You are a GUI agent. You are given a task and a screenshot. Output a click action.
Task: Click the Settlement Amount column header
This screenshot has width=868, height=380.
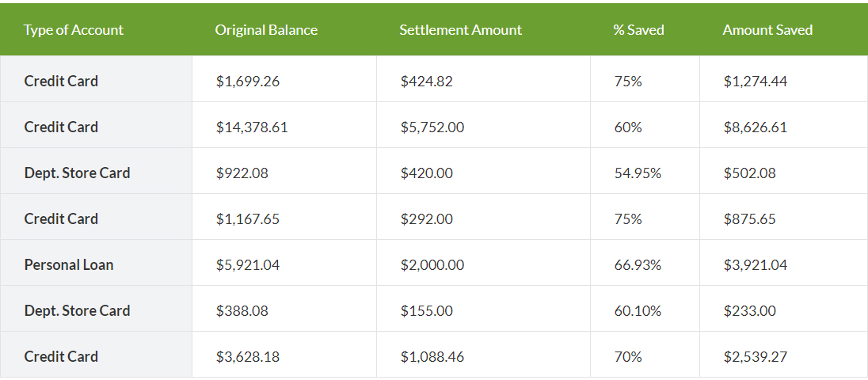click(460, 30)
